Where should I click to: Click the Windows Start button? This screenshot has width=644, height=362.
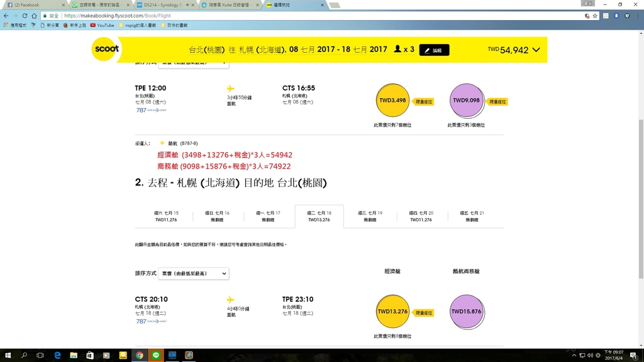(8, 355)
